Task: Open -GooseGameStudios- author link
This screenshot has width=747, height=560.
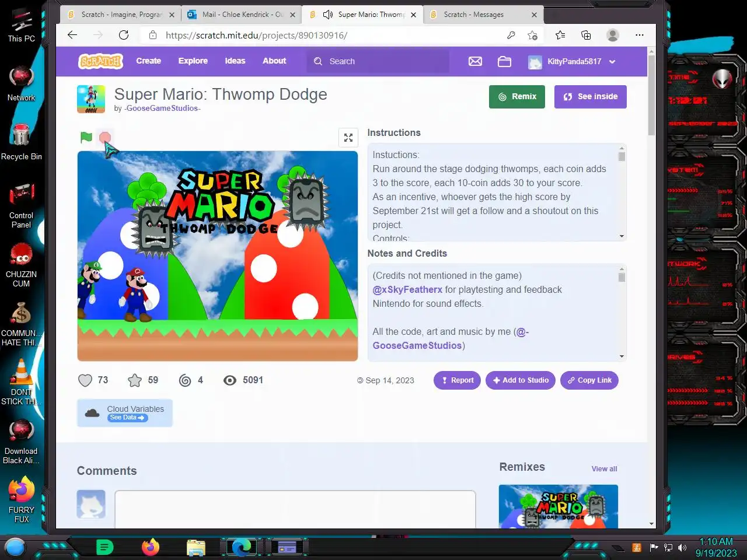Action: [x=162, y=108]
